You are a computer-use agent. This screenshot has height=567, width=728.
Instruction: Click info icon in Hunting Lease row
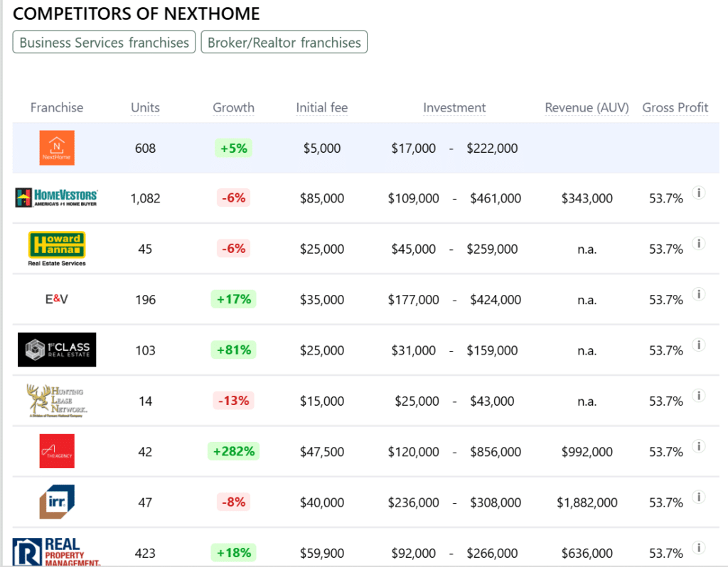pos(699,395)
